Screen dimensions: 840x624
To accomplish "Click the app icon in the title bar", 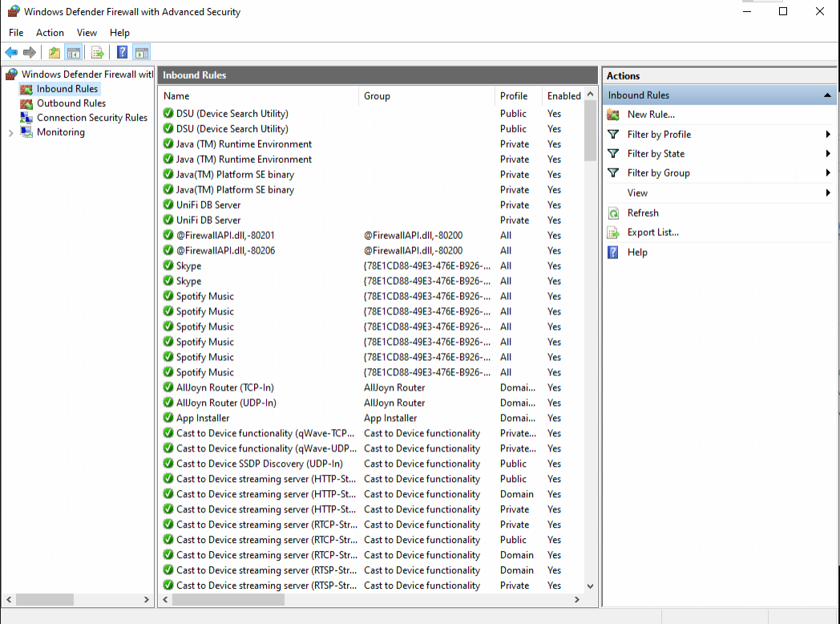I will point(13,11).
